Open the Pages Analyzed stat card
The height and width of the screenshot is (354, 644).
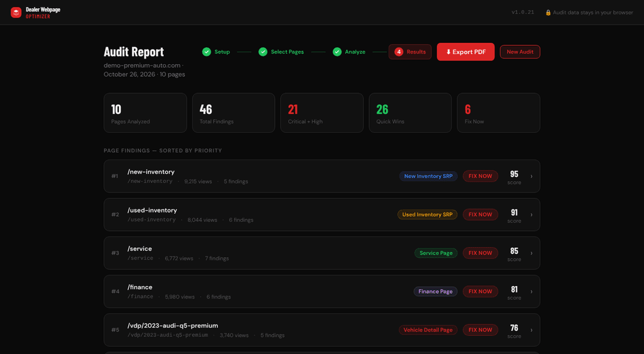[145, 113]
